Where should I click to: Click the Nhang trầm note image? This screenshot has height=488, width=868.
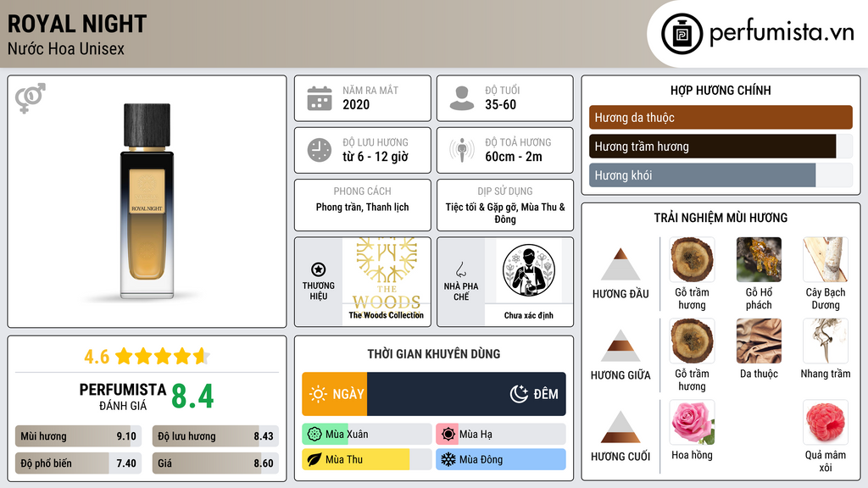(x=826, y=341)
